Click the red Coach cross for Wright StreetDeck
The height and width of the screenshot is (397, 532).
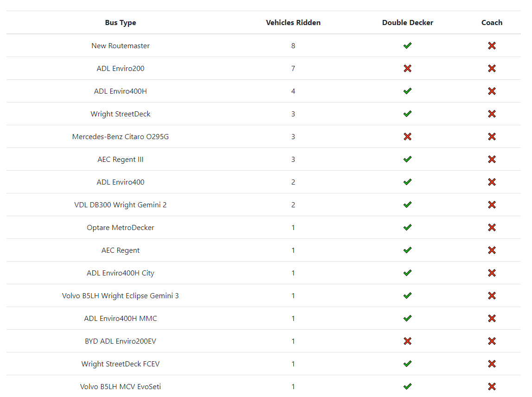(x=492, y=114)
